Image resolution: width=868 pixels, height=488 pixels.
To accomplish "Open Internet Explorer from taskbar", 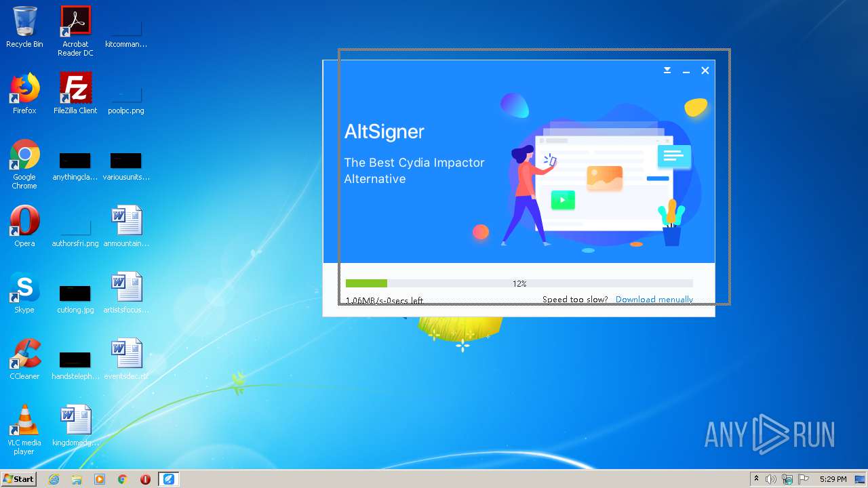I will pyautogui.click(x=54, y=479).
